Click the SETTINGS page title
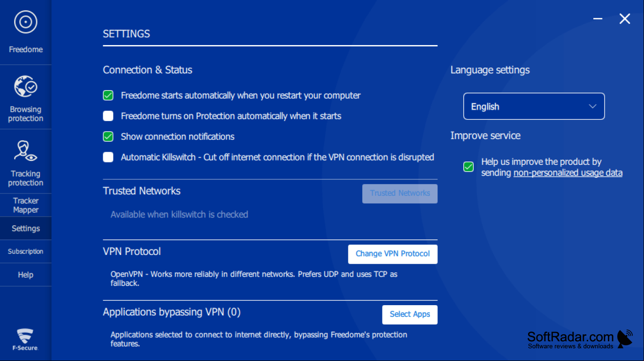 pos(126,34)
